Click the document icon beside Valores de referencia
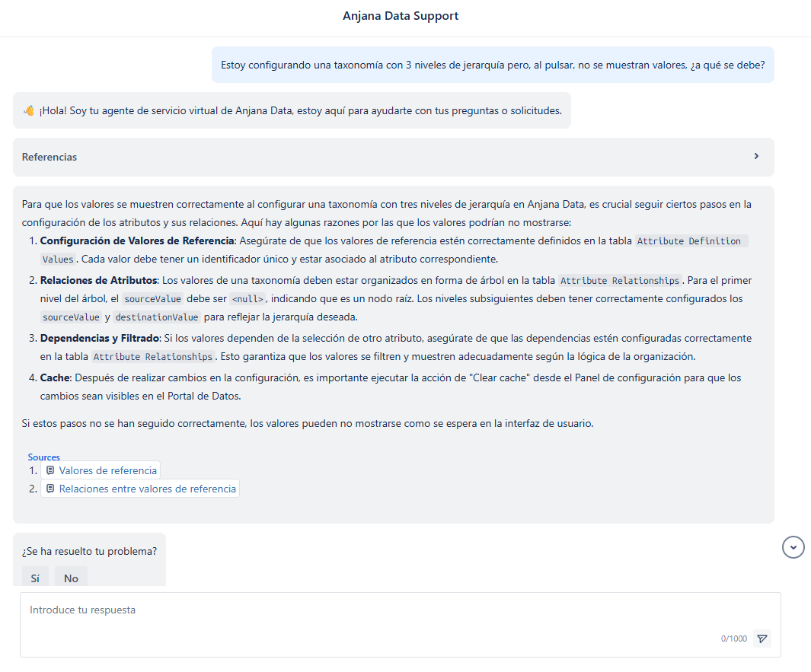The image size is (811, 672). [49, 470]
